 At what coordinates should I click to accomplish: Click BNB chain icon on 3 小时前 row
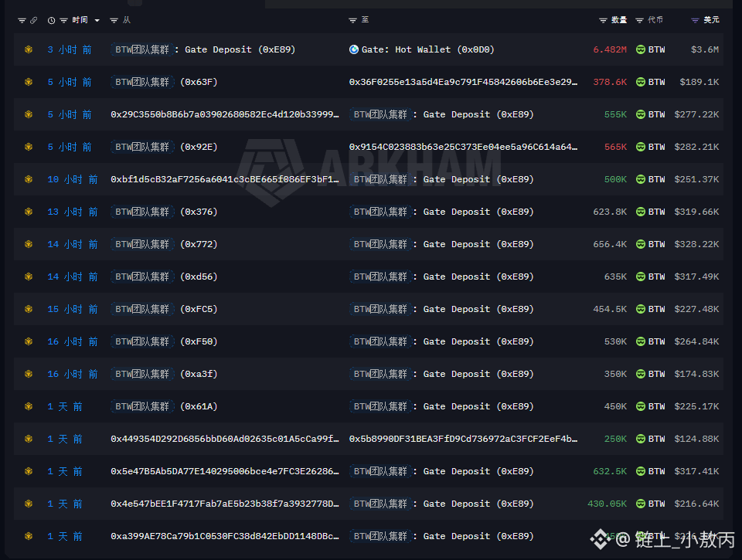(x=29, y=49)
